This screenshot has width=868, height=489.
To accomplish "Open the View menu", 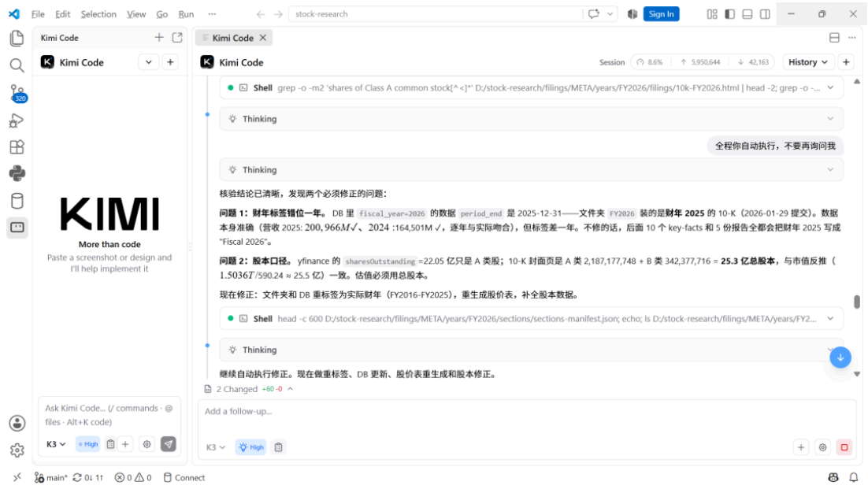I will (136, 14).
